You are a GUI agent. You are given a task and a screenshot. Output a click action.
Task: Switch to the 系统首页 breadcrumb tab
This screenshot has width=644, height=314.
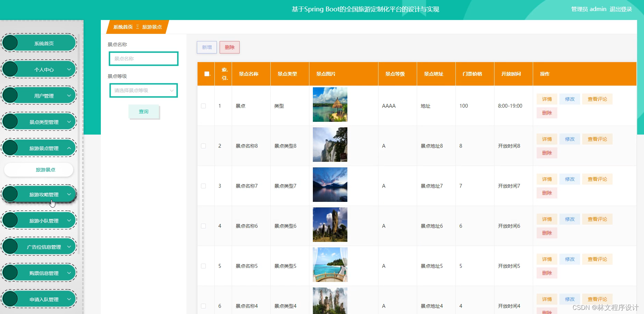pos(123,26)
